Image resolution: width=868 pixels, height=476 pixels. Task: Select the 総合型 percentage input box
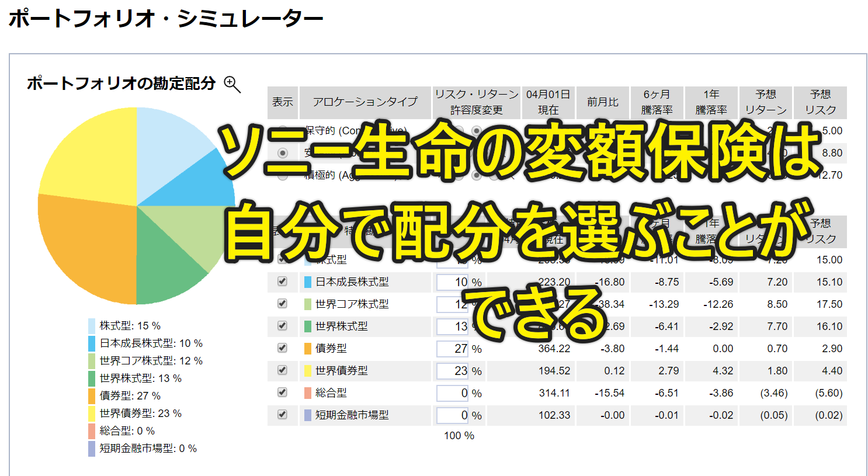click(x=453, y=393)
